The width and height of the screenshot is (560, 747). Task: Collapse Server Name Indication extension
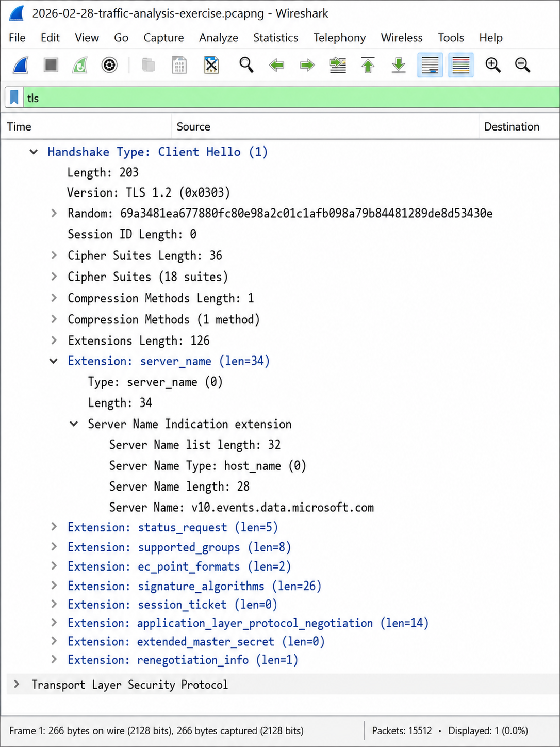tap(74, 424)
